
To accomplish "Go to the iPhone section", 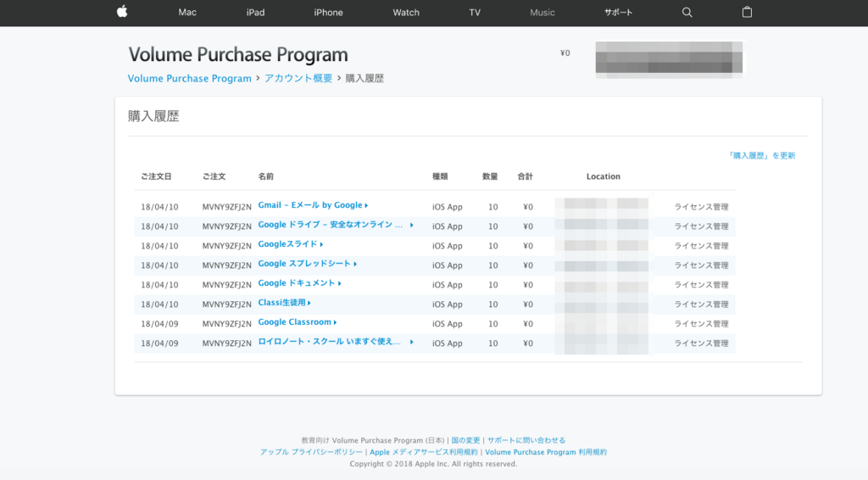I will [328, 12].
